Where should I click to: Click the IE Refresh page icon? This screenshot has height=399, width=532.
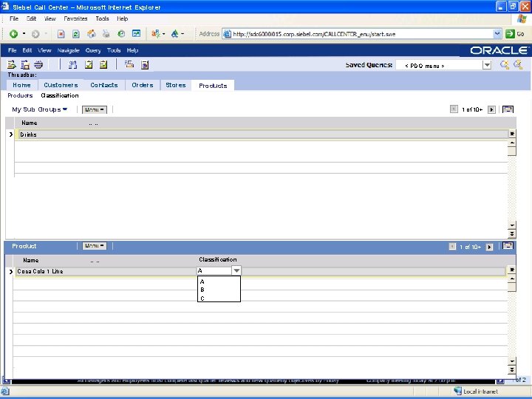point(76,33)
